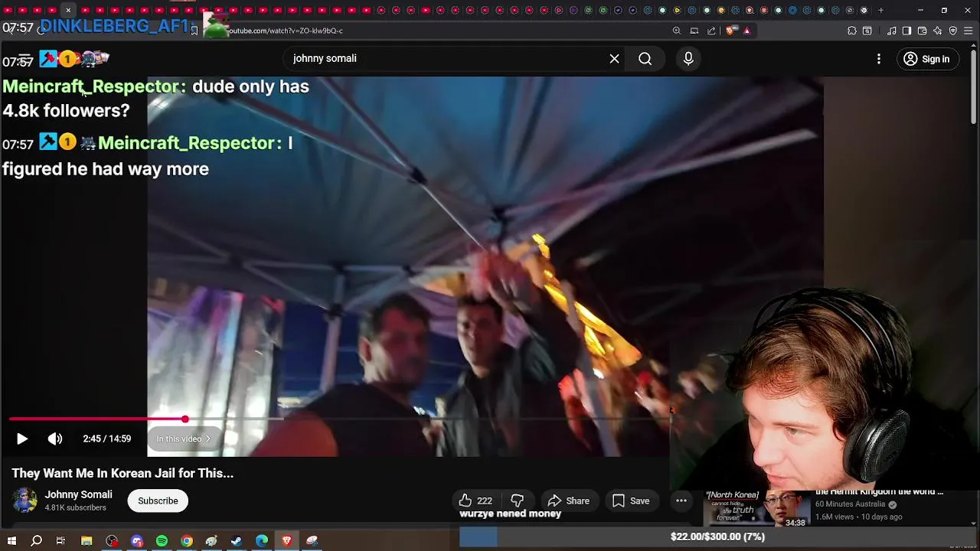The image size is (980, 551).
Task: Click the share page icon in address bar
Action: pos(712,31)
